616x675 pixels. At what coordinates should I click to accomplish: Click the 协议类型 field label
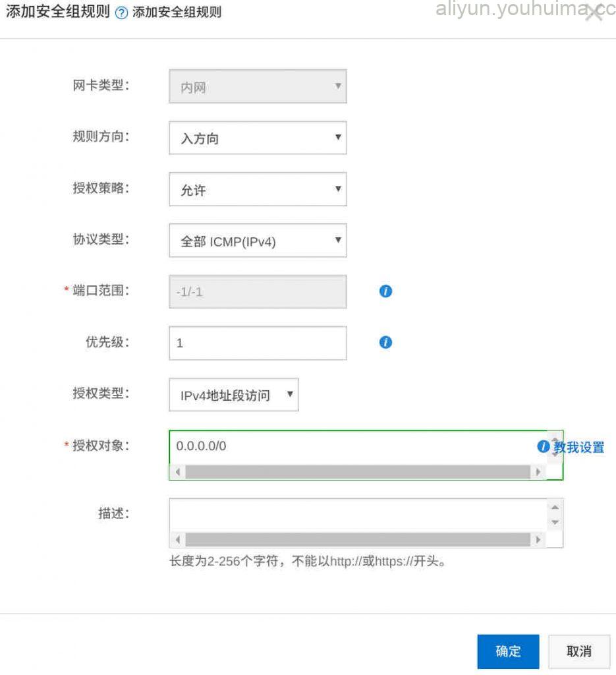[101, 239]
